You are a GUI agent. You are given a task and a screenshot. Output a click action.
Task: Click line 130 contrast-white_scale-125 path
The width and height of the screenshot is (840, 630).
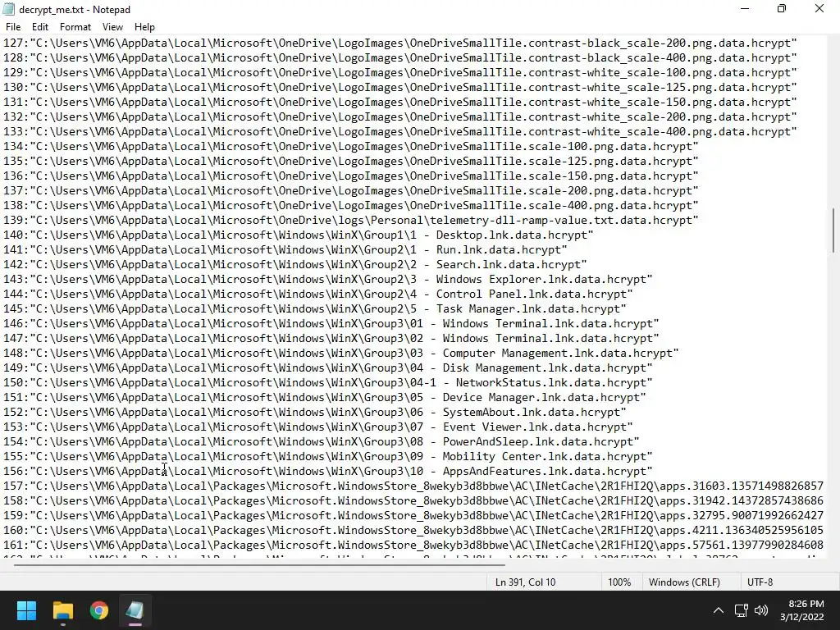400,87
